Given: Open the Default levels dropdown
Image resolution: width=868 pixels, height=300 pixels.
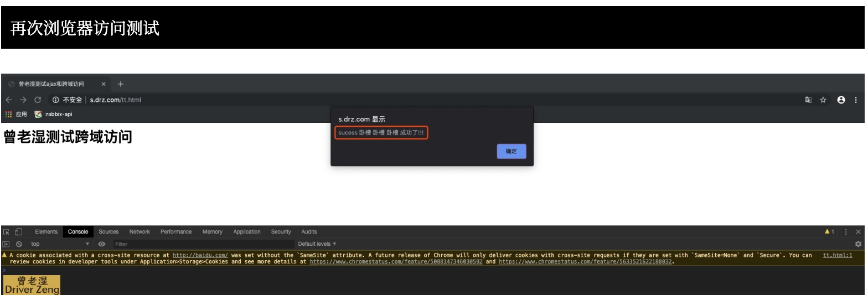Looking at the screenshot, I should pyautogui.click(x=317, y=244).
